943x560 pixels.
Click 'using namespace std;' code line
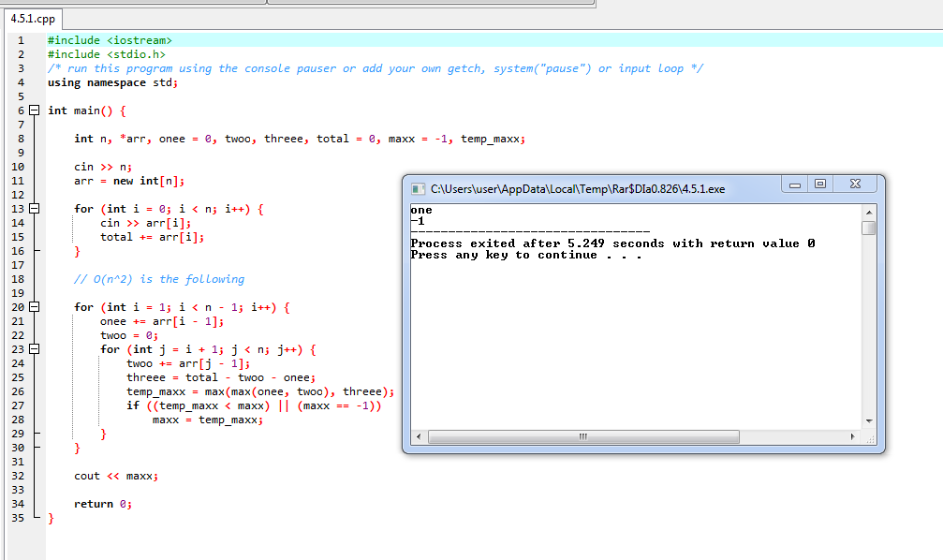click(113, 82)
